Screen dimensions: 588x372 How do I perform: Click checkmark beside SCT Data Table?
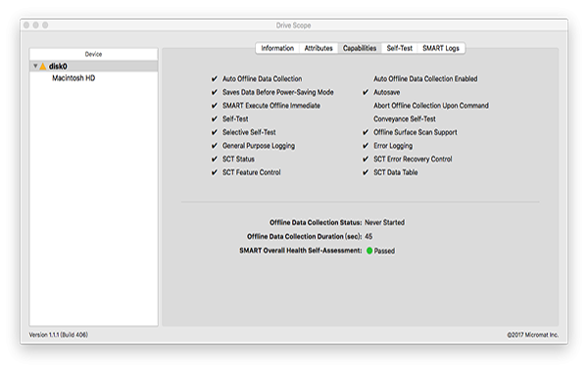[x=366, y=172]
